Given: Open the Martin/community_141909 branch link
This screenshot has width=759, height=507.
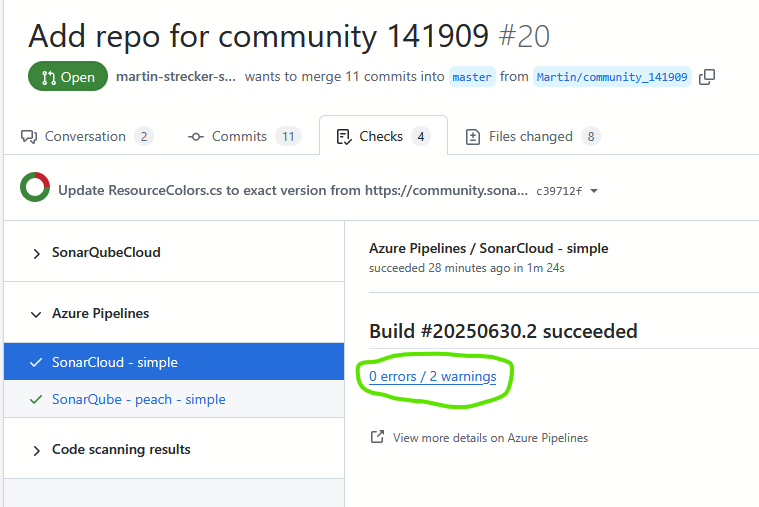Looking at the screenshot, I should coord(612,77).
